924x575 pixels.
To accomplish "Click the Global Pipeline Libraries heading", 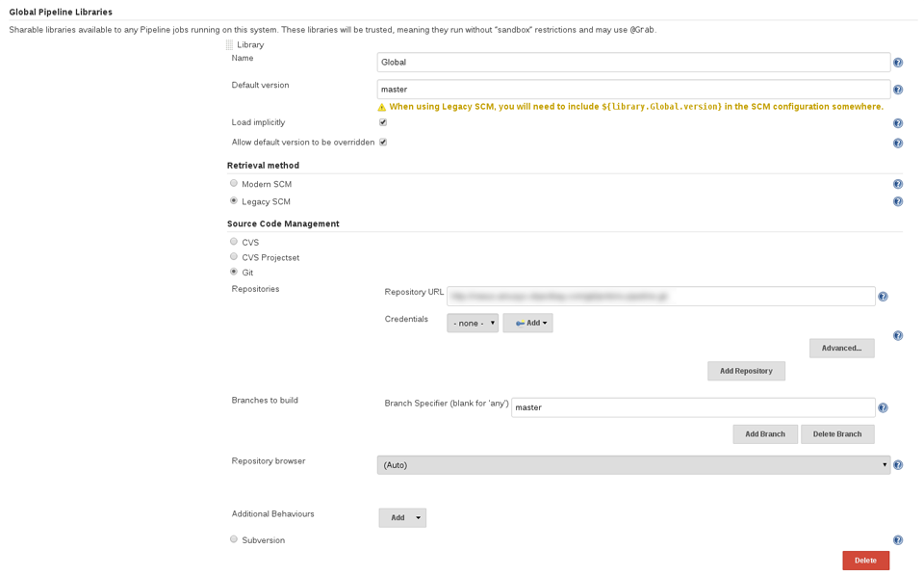I will pyautogui.click(x=61, y=12).
